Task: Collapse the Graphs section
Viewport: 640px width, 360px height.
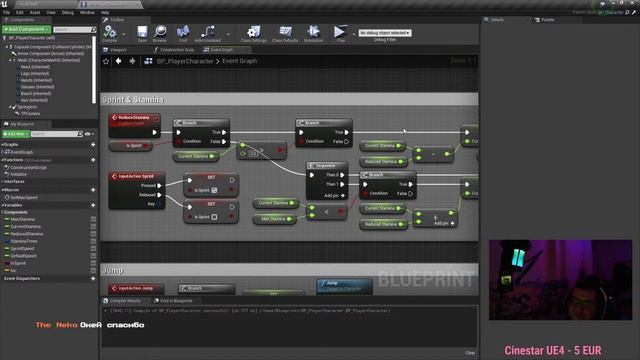Action: click(2, 144)
